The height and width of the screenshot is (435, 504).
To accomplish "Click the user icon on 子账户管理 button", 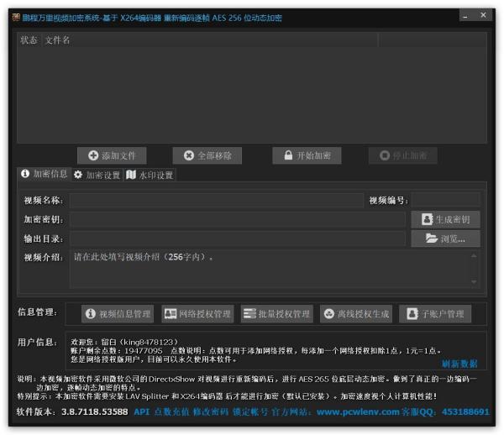I will click(412, 313).
